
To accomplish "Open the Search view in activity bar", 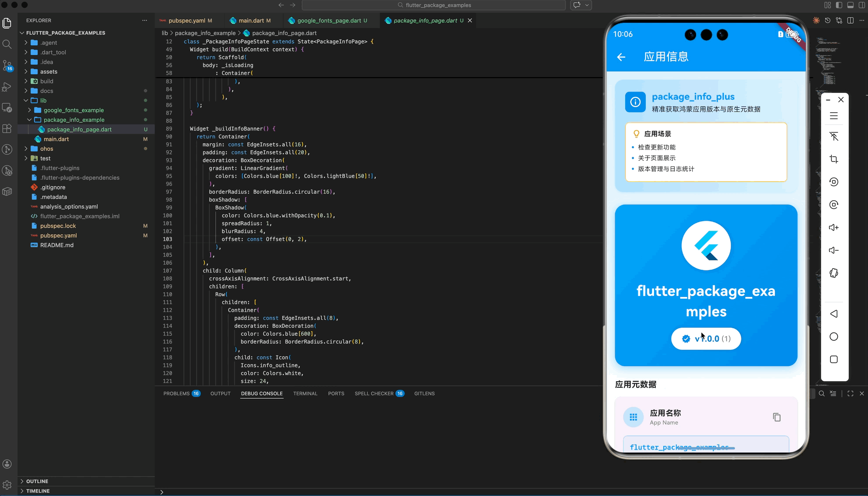I will coord(7,44).
